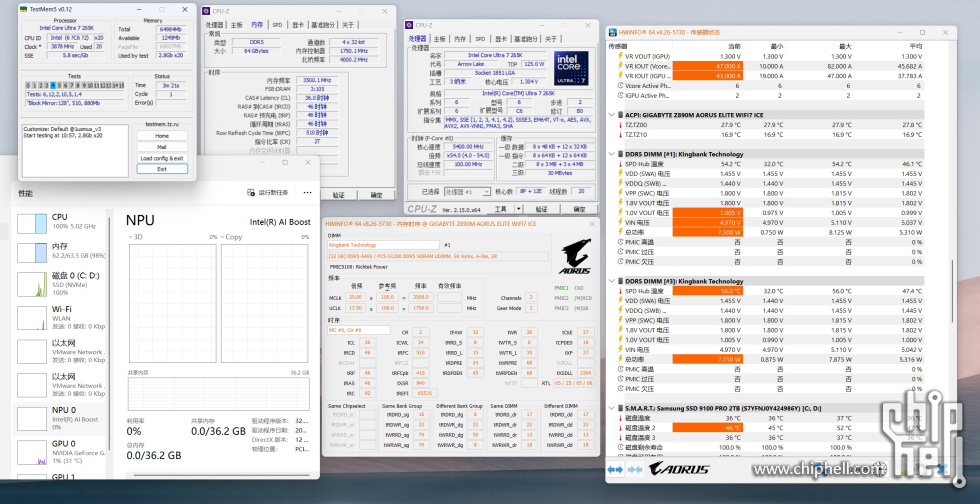Click thermometer icon beside TZ.TZ00
Screen dimensions: 980x504
click(621, 124)
